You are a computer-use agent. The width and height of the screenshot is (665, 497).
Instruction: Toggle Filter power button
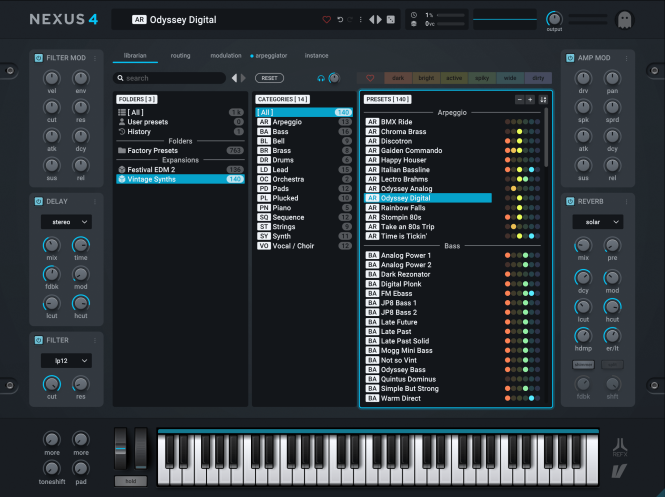[x=39, y=340]
